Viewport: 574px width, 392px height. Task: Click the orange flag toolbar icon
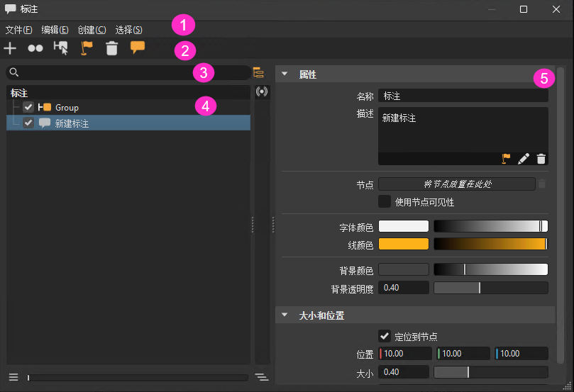[87, 48]
